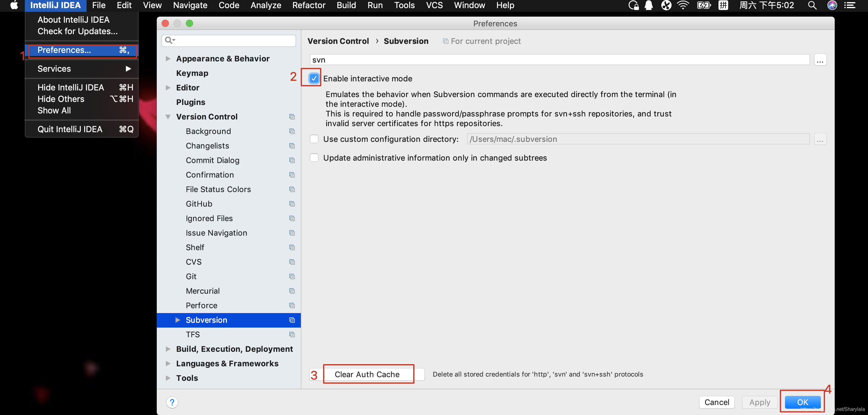Click the OK button
The width and height of the screenshot is (868, 415).
click(802, 402)
